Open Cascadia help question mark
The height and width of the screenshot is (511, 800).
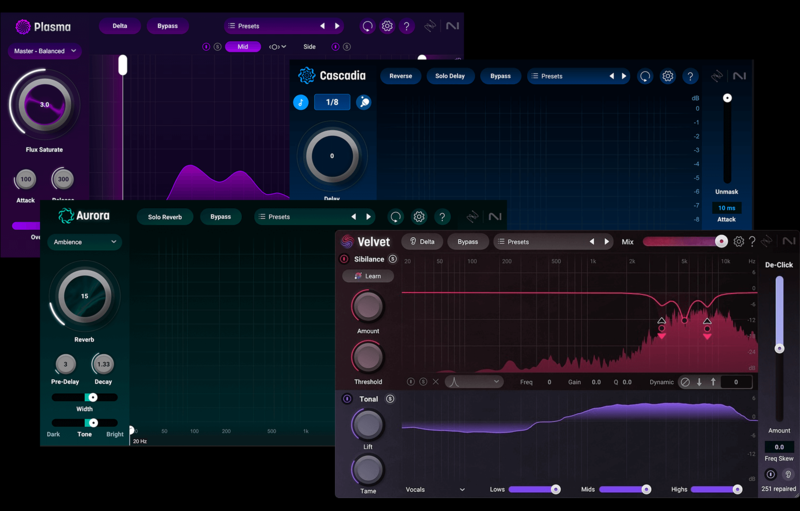coord(690,76)
